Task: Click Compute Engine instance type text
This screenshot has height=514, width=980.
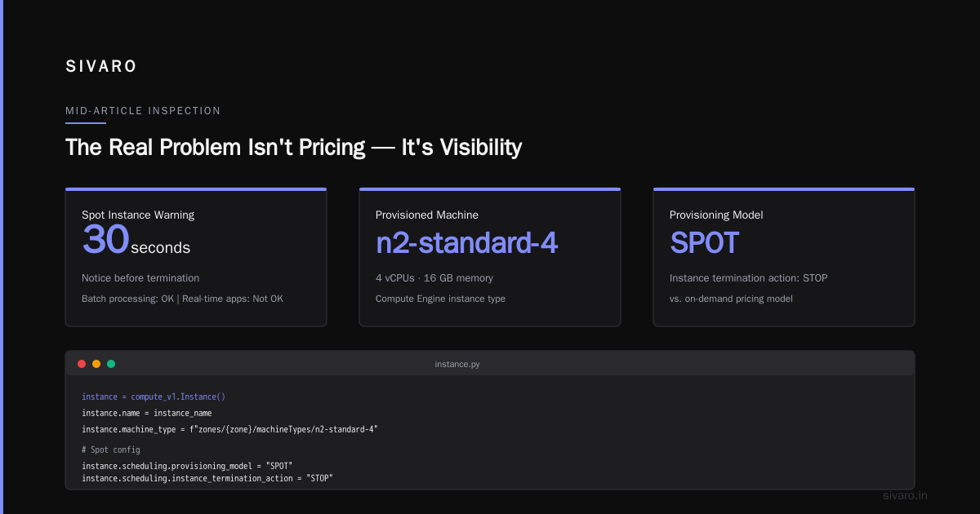Action: (440, 299)
